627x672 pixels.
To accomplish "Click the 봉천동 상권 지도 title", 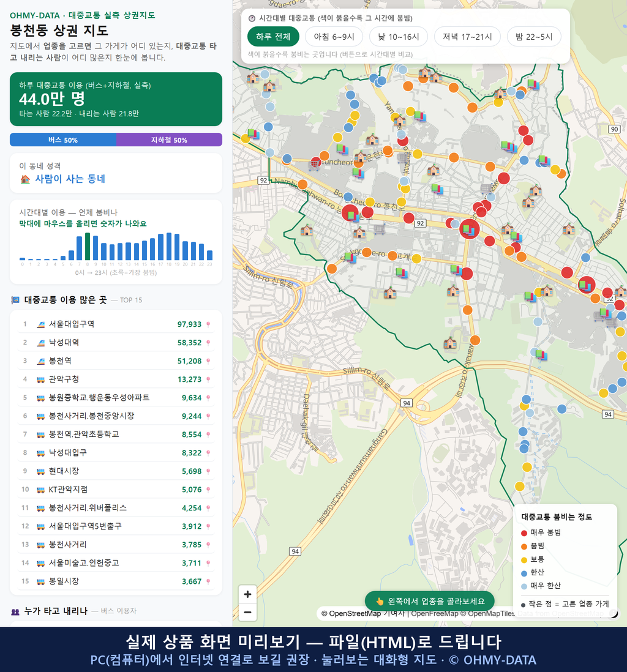I will click(59, 31).
